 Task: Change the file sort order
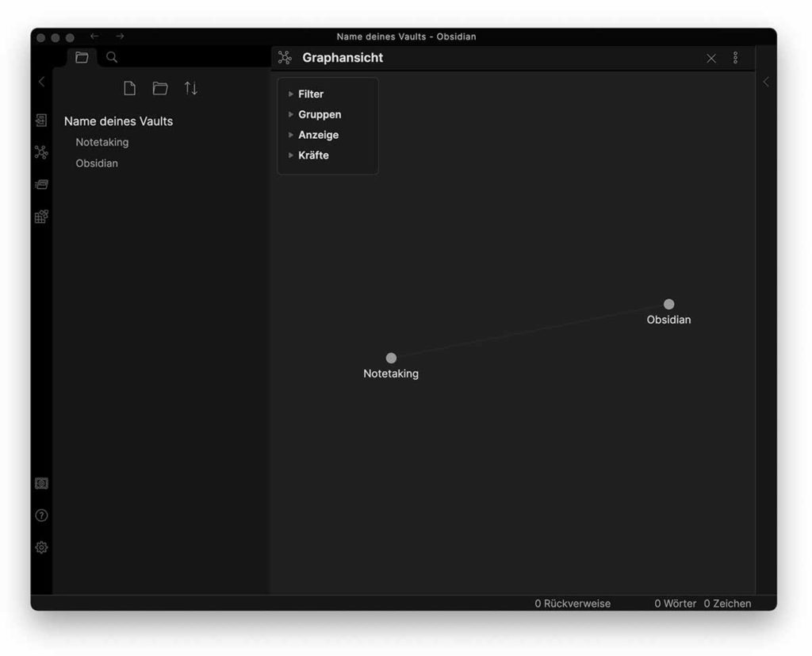coord(191,89)
